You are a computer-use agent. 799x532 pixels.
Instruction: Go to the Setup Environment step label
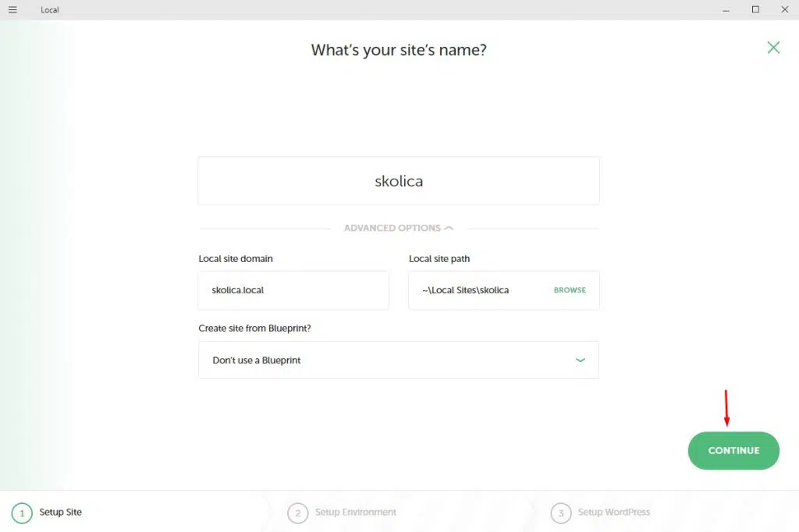pyautogui.click(x=356, y=512)
